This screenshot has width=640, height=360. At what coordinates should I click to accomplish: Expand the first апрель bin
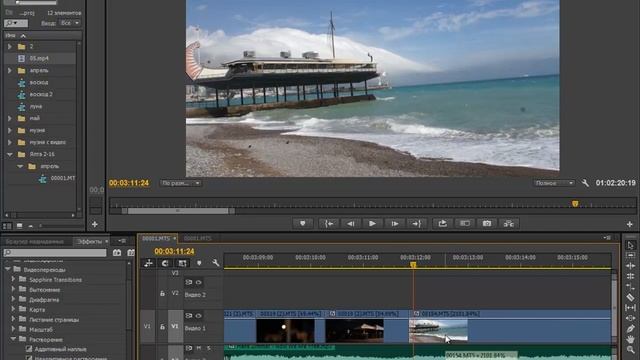[x=10, y=71]
